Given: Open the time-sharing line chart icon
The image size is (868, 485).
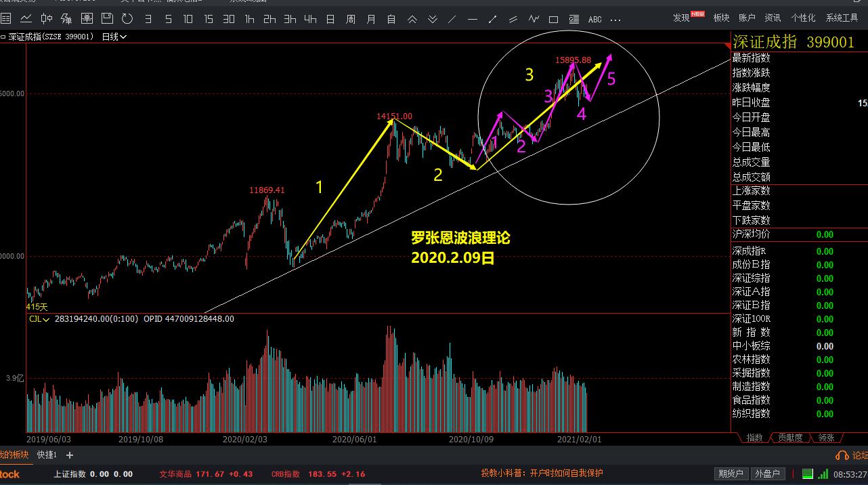Looking at the screenshot, I should point(26,18).
